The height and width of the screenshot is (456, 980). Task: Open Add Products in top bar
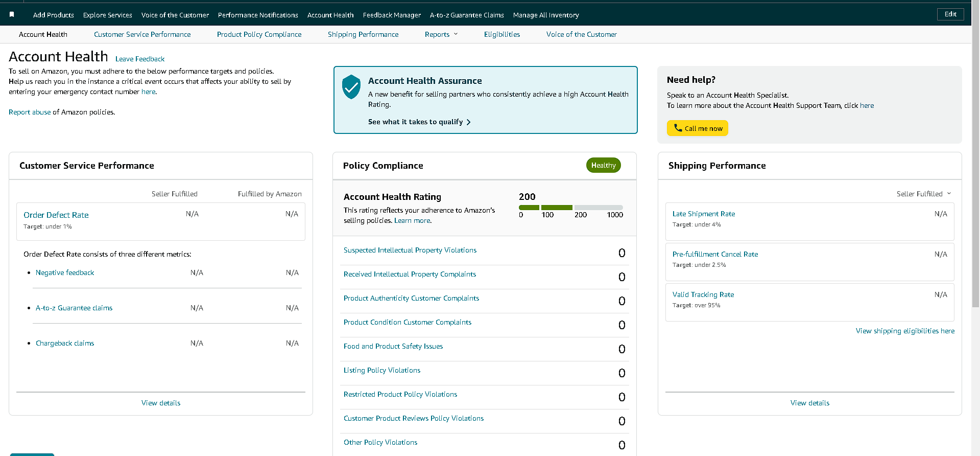tap(54, 15)
